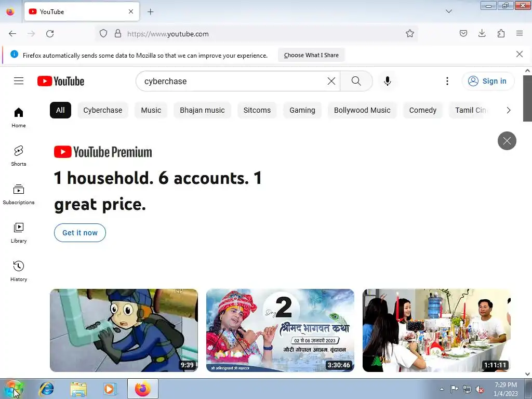532x399 pixels.
Task: Open the tracking protection shield icon
Action: tap(103, 34)
